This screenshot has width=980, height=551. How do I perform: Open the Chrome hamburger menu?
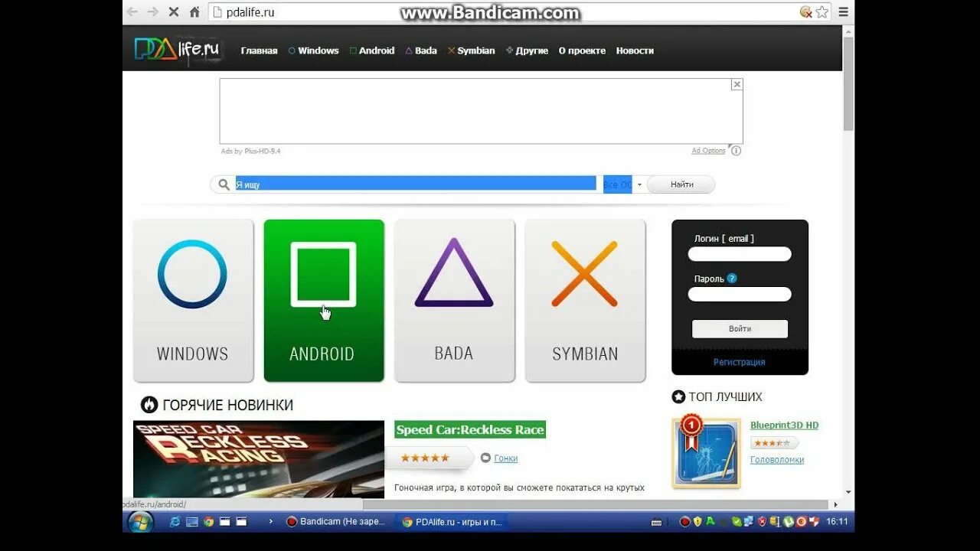tap(843, 12)
